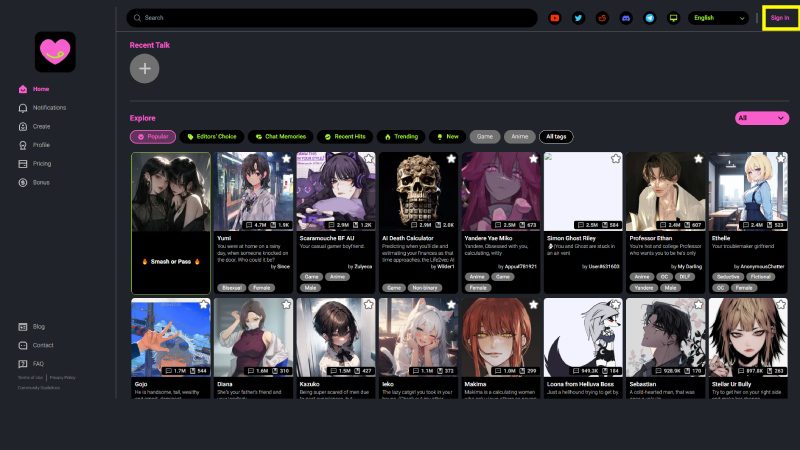Open the Reddit social link icon
800x450 pixels.
click(602, 18)
